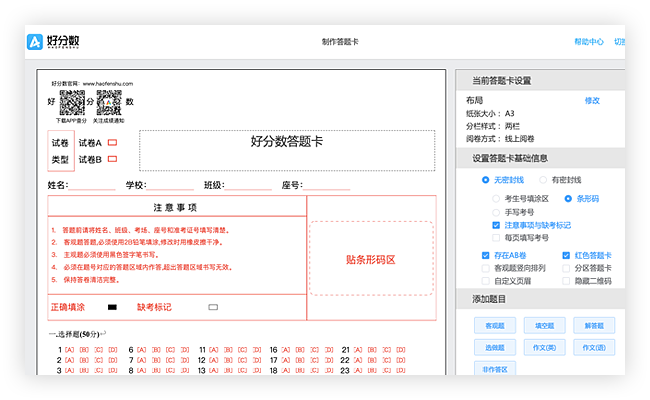650x400 pixels.
Task: Add a 填空题 question block
Action: pyautogui.click(x=544, y=326)
